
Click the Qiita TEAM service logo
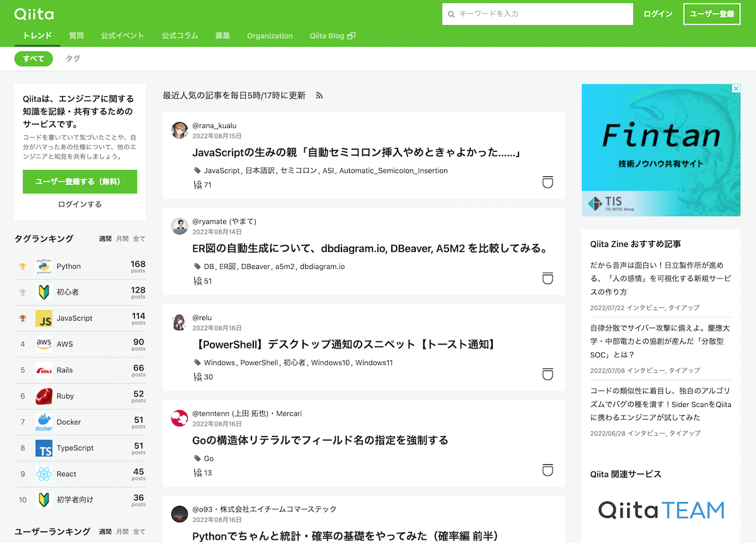(x=661, y=510)
